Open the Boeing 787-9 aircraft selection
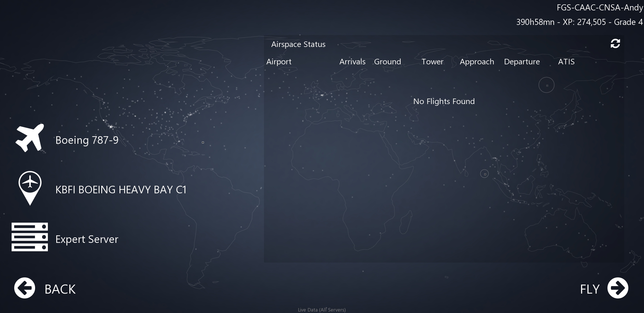The image size is (644, 313). pyautogui.click(x=87, y=140)
